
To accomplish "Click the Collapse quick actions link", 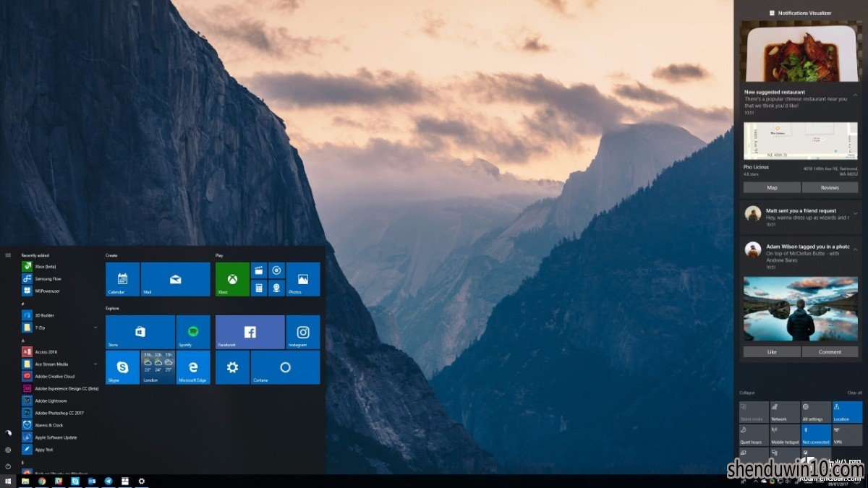I will 747,393.
